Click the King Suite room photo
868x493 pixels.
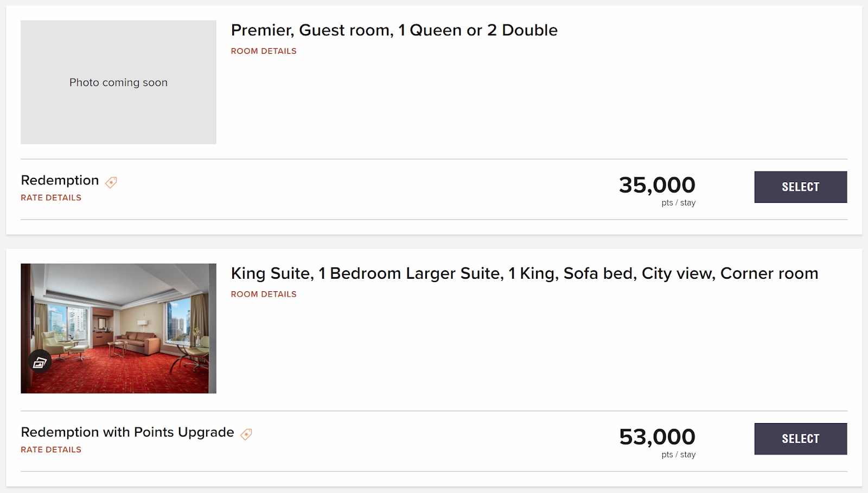(118, 328)
